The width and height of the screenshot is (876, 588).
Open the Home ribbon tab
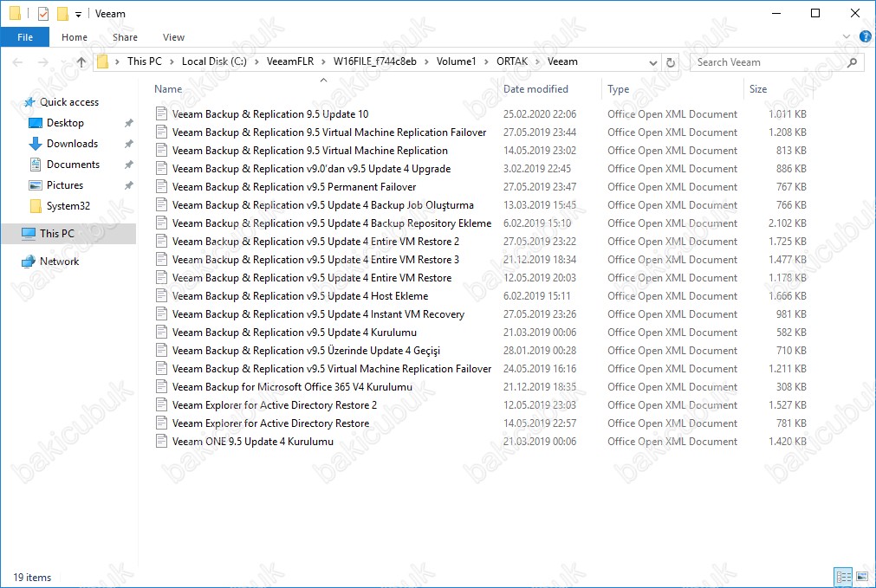pyautogui.click(x=75, y=37)
